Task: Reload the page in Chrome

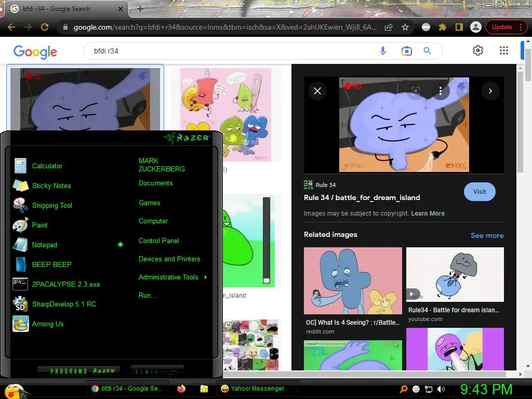Action: 45,27
